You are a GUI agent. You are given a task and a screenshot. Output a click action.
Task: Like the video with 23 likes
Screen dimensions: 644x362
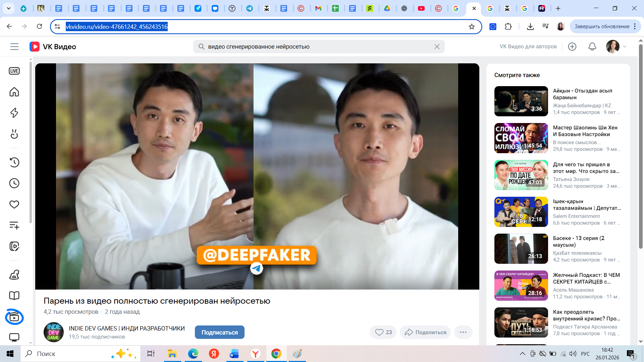tap(383, 332)
